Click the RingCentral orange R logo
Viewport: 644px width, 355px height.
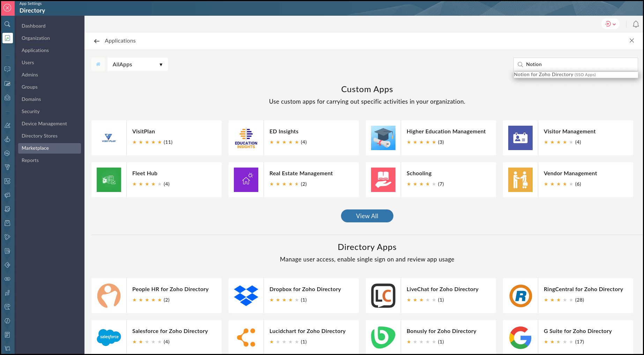pos(520,296)
